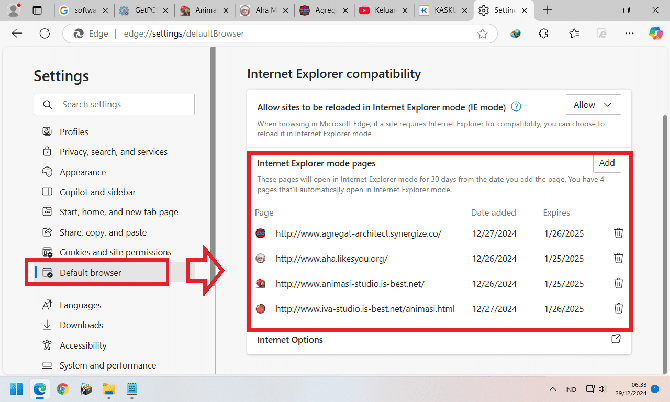Click the IND language indicator in tray
670x402 pixels.
tap(571, 389)
